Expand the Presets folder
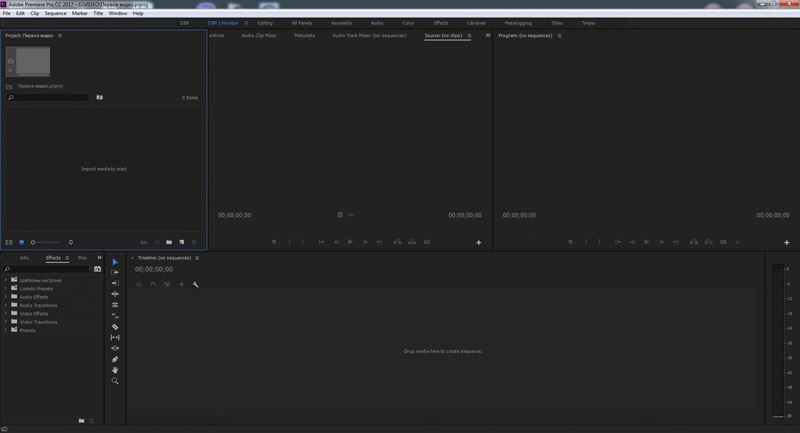 tap(6, 330)
